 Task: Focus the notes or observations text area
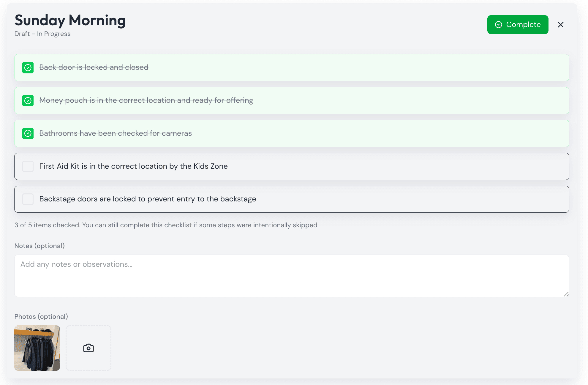pyautogui.click(x=292, y=276)
